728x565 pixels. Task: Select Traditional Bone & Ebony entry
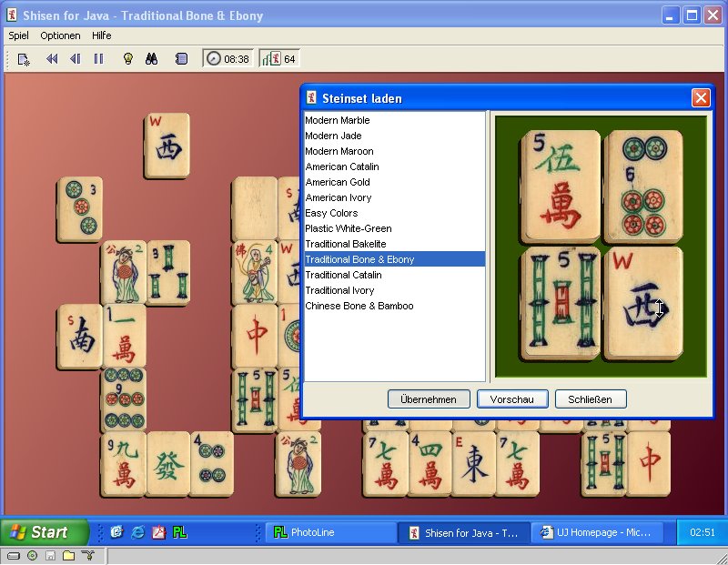[395, 259]
